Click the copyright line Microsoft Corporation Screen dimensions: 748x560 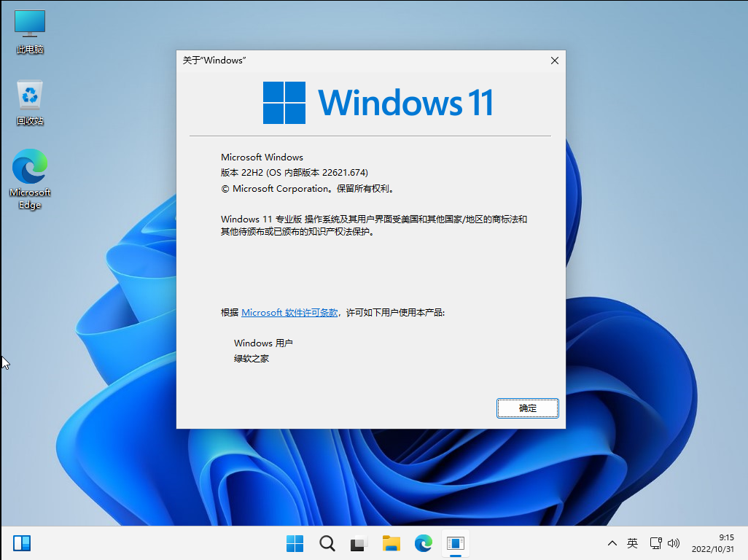308,188
